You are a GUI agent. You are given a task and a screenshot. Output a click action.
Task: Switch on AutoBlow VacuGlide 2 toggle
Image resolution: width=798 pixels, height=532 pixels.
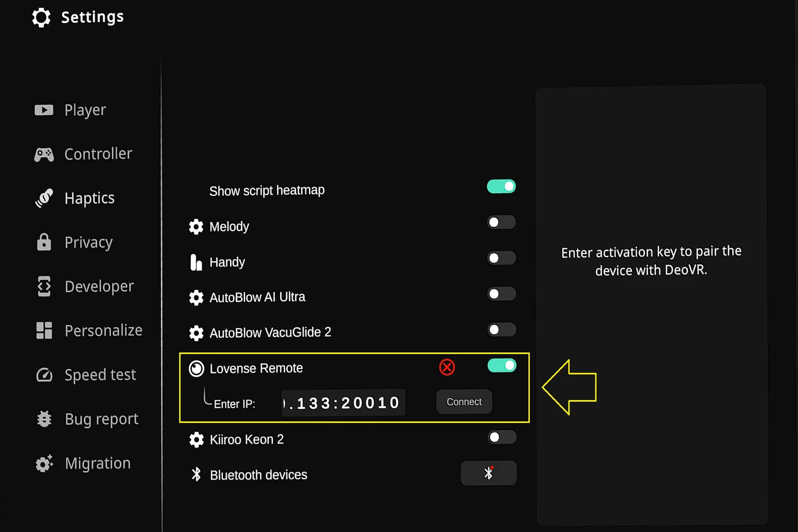pos(501,329)
